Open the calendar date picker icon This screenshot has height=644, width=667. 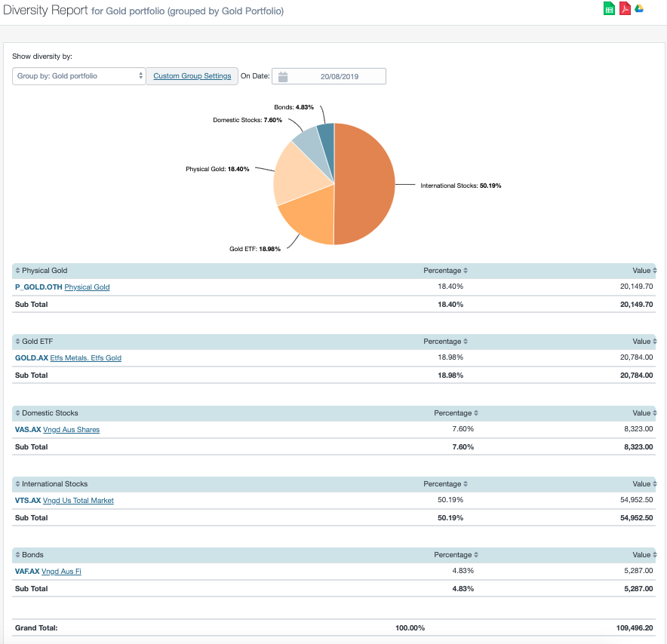283,76
